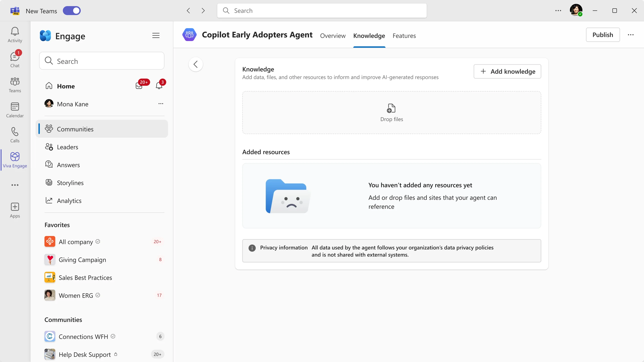Go to Teams in the app rail
Image resolution: width=644 pixels, height=362 pixels.
tap(15, 85)
